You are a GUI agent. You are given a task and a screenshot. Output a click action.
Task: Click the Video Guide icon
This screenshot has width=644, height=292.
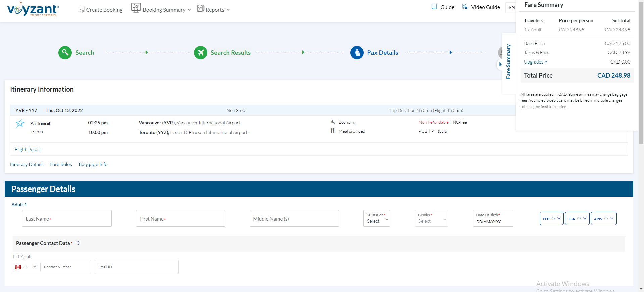coord(465,7)
